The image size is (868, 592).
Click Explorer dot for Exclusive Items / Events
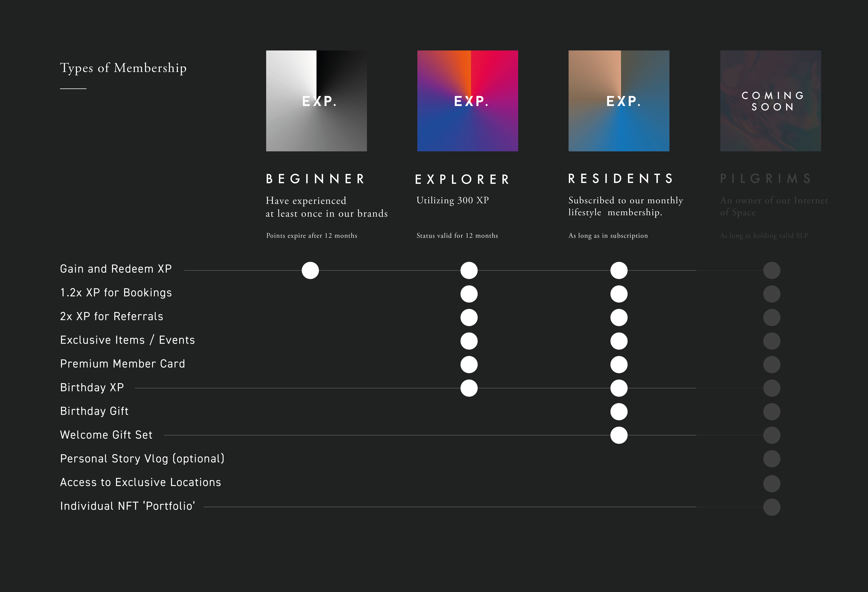[x=469, y=341]
